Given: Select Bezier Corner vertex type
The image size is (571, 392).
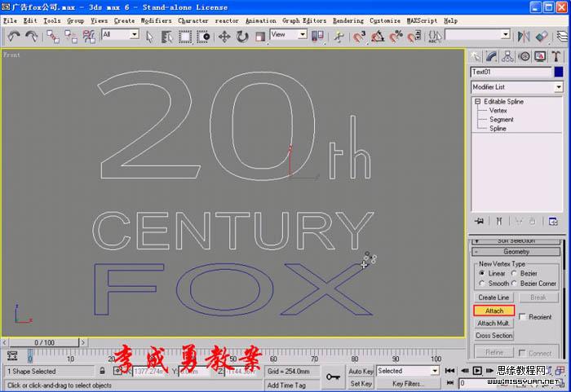Looking at the screenshot, I should pos(514,283).
